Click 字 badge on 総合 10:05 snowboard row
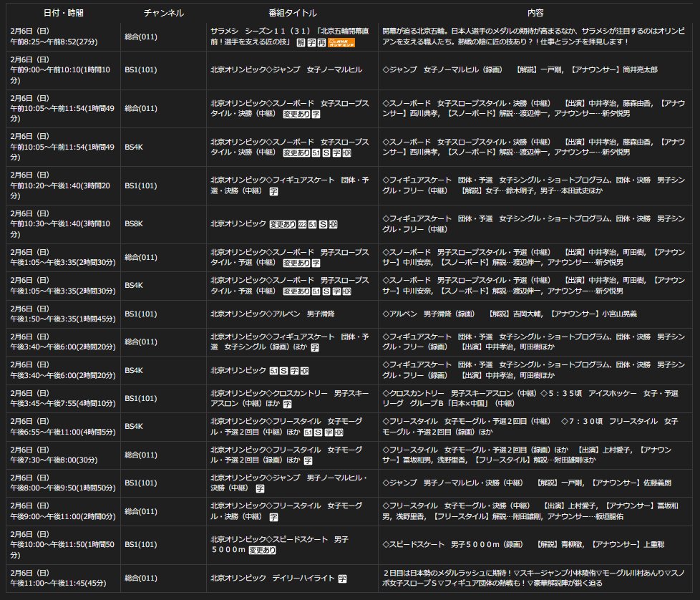The image size is (700, 600). coord(316,115)
